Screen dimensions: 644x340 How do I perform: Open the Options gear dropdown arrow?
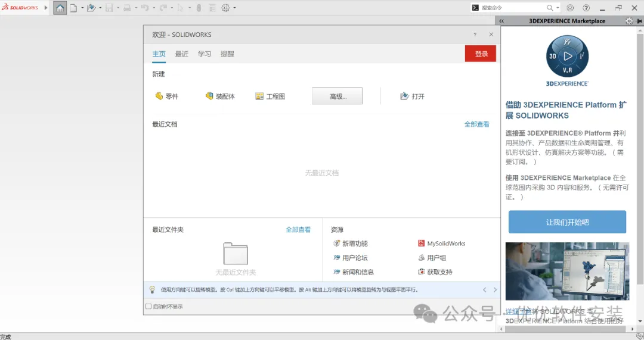[234, 8]
